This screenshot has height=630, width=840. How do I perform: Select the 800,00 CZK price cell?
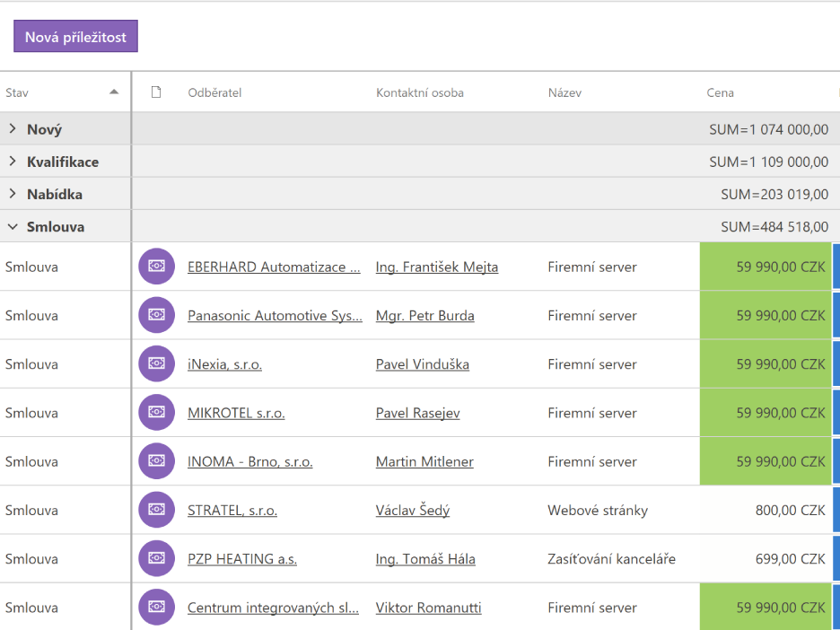766,510
